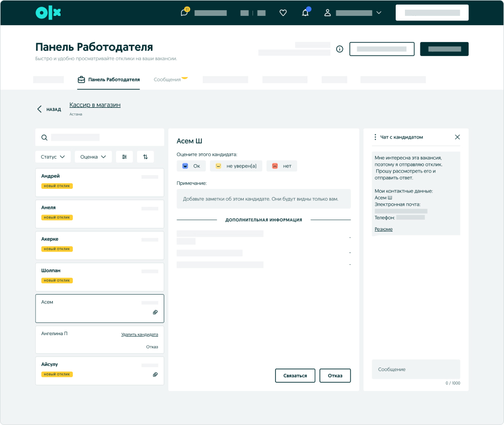Screen dimensions: 504x425
Task: Open the Статус filter dropdown
Action: [53, 157]
